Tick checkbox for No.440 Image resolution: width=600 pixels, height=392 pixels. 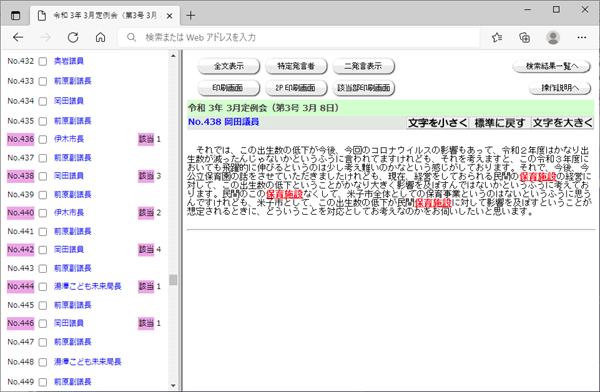point(43,213)
